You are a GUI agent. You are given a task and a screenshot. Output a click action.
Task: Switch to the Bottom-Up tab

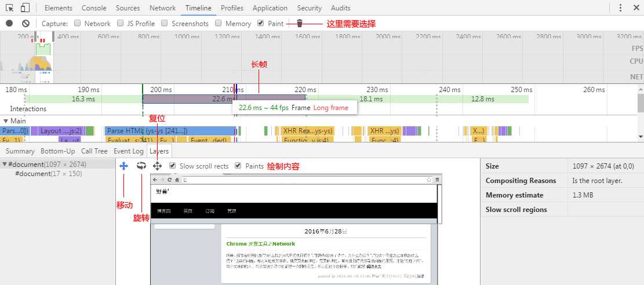[58, 151]
